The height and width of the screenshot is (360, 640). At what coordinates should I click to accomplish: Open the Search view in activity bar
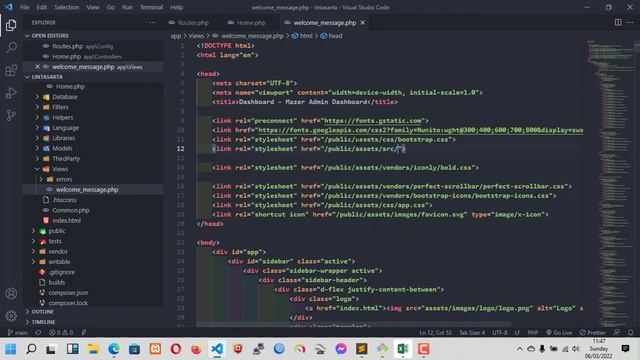point(11,47)
